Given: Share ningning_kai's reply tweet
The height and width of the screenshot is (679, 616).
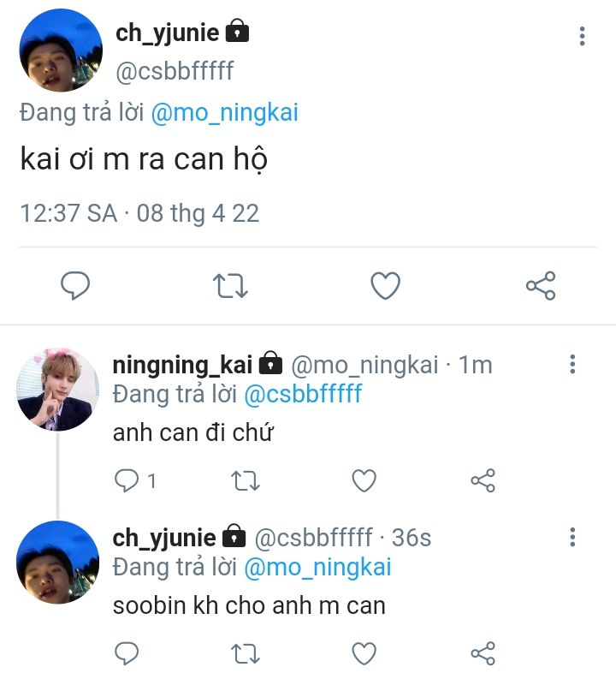Looking at the screenshot, I should [483, 481].
